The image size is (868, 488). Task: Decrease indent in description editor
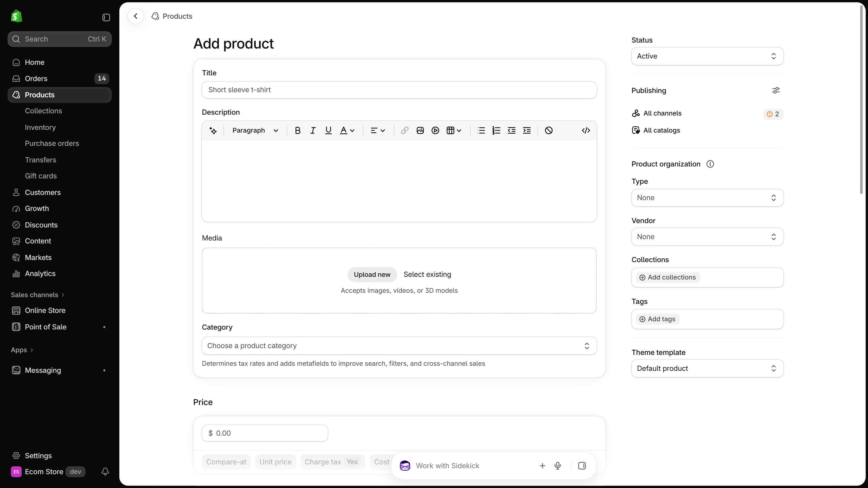click(512, 130)
